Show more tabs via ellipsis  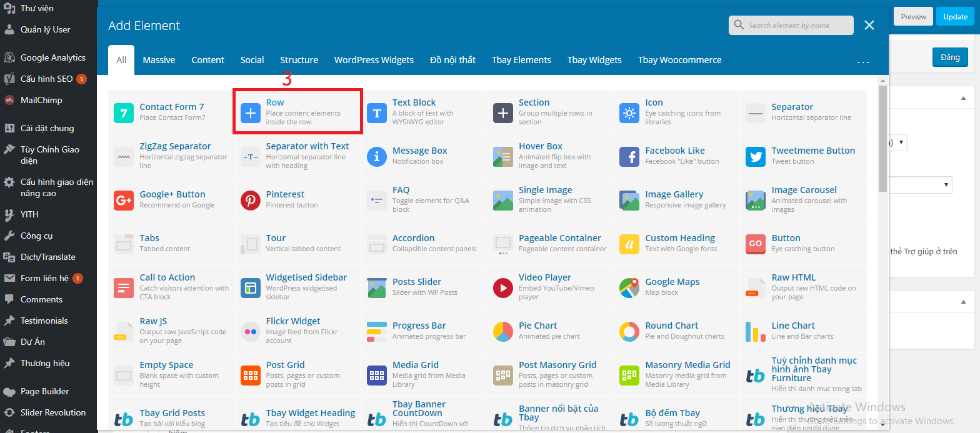tap(863, 62)
